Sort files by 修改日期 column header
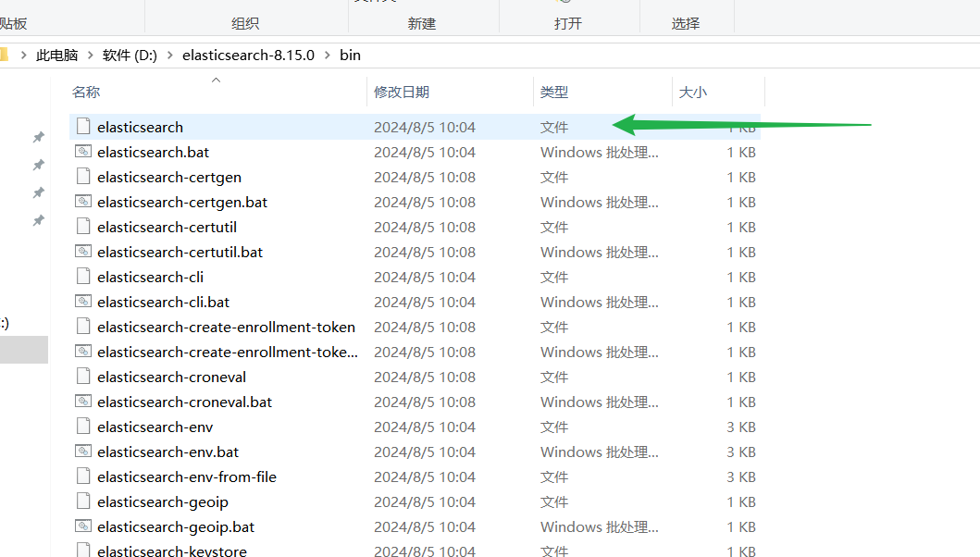This screenshot has width=980, height=557. point(402,92)
